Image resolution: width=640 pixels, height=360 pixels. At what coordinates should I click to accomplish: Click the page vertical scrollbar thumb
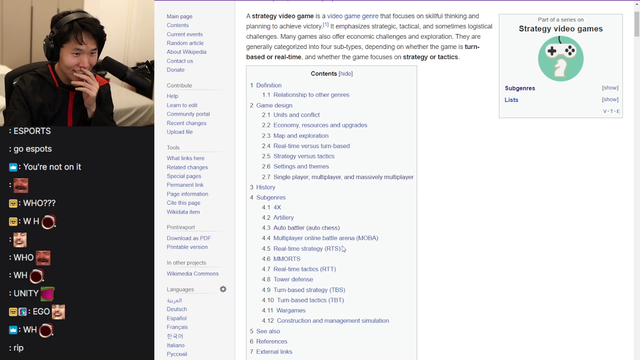636,24
